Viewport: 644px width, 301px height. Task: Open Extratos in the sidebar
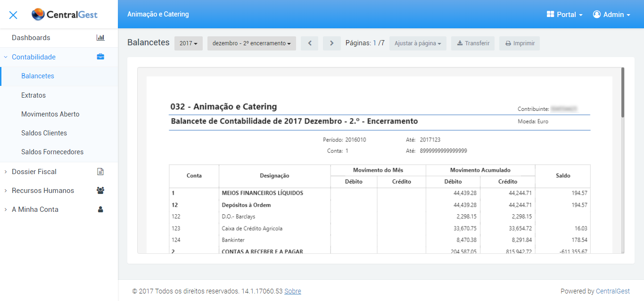59,95
